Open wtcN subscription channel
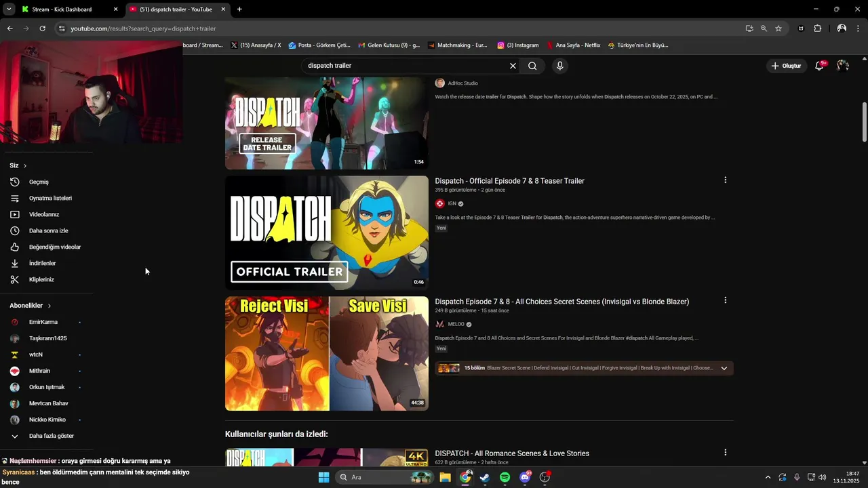 [x=36, y=354]
